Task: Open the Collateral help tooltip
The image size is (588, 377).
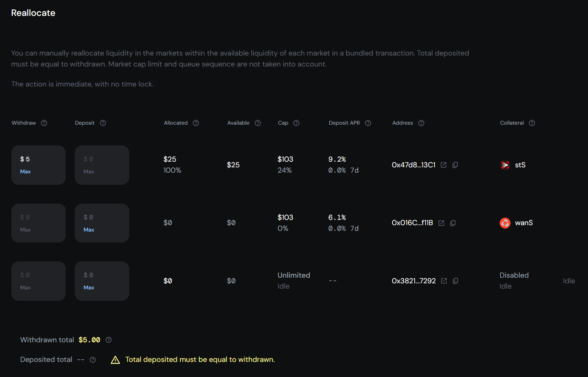Action: (532, 123)
